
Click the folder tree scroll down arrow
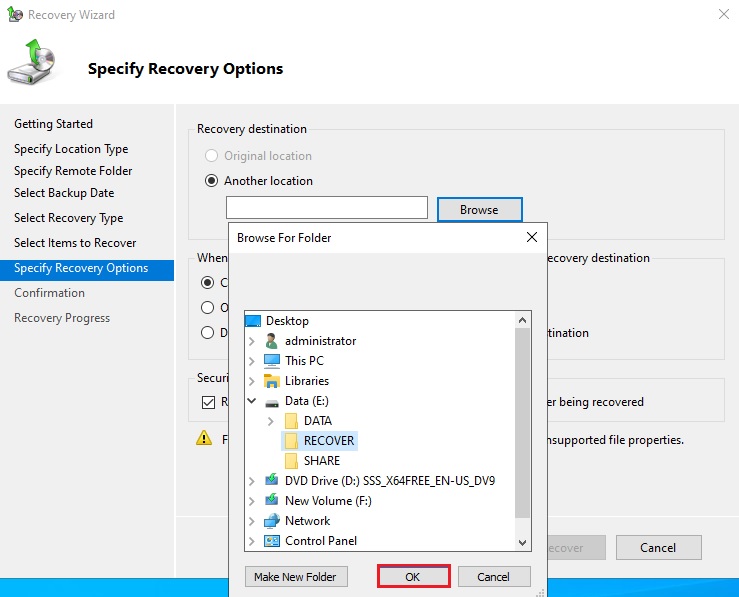523,541
